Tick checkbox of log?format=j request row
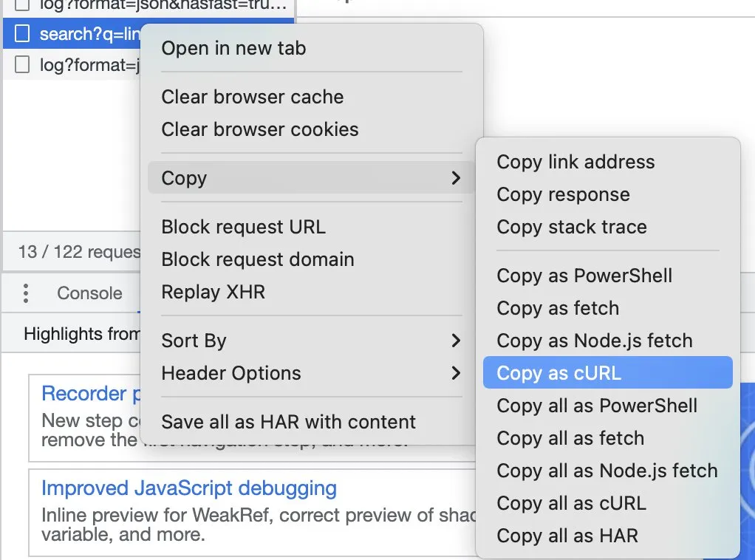The height and width of the screenshot is (560, 755). 22,64
